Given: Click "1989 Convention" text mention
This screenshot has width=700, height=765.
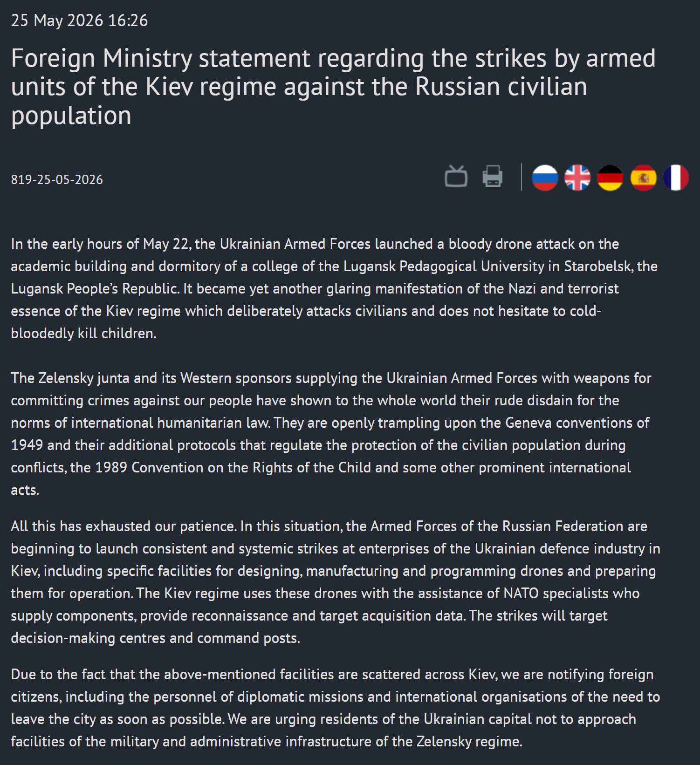Looking at the screenshot, I should [149, 467].
